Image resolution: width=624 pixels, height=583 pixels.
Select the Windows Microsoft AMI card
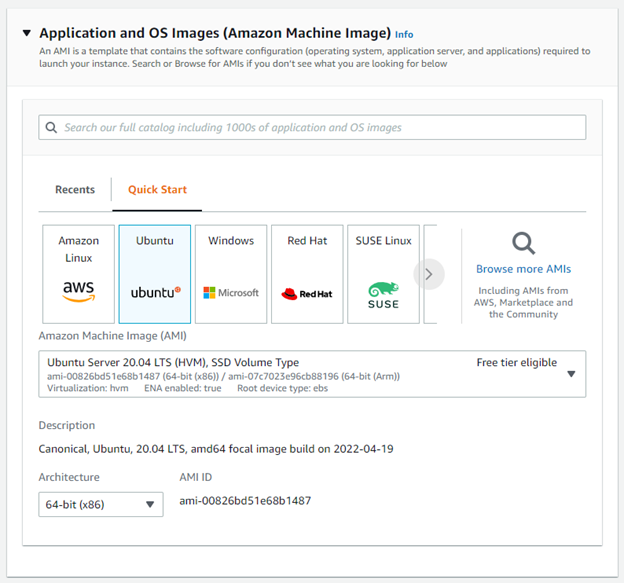[x=231, y=274]
